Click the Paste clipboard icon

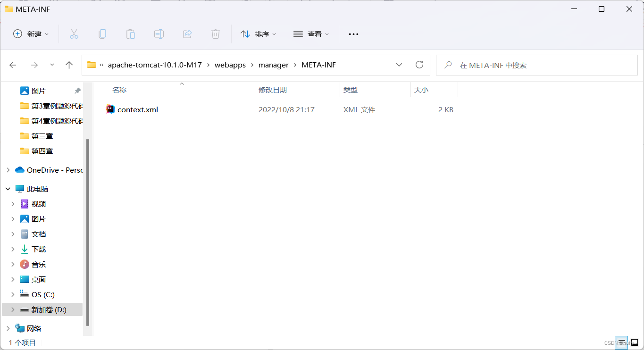pyautogui.click(x=131, y=34)
